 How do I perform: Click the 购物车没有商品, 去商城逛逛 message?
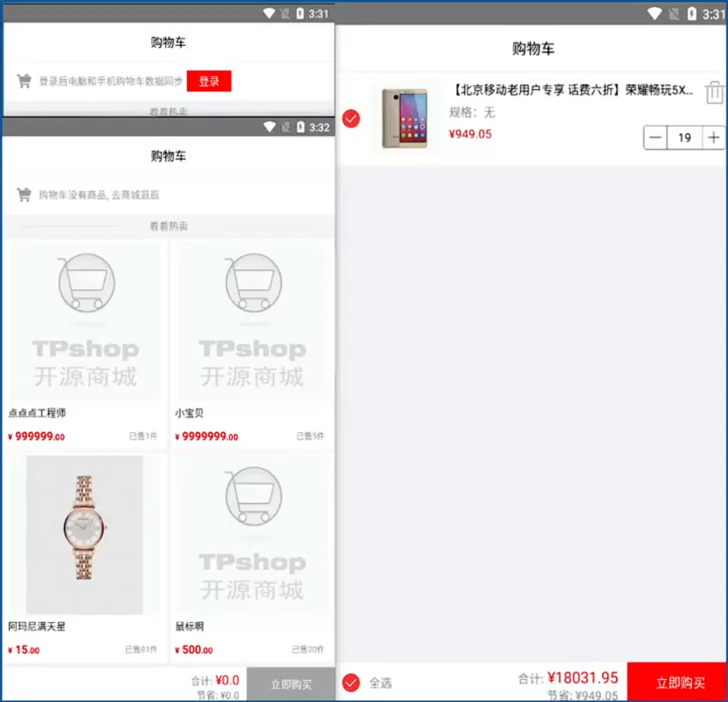[x=99, y=195]
